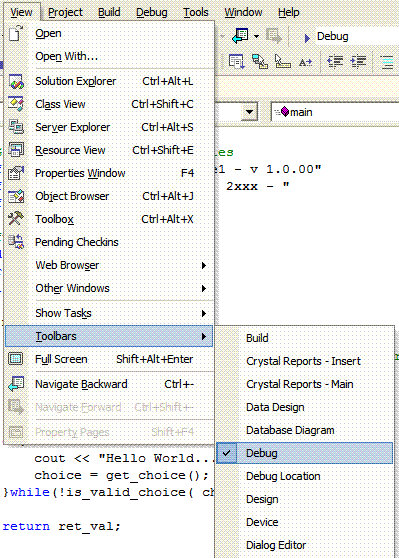The width and height of the screenshot is (399, 558).
Task: Select Full Screen menu entry
Action: (x=109, y=359)
